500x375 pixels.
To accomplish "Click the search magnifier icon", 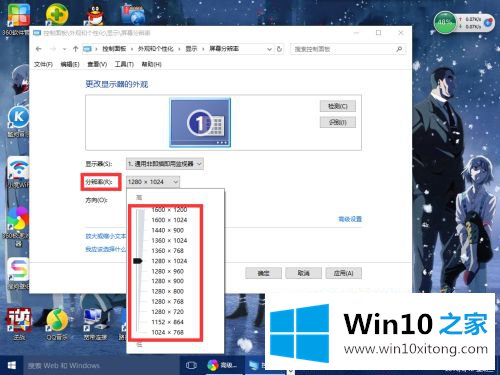I will tap(399, 49).
